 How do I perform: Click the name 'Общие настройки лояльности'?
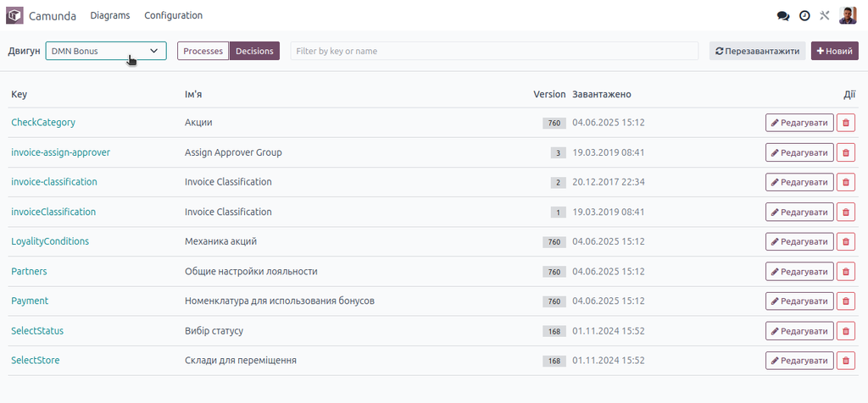[x=251, y=272]
